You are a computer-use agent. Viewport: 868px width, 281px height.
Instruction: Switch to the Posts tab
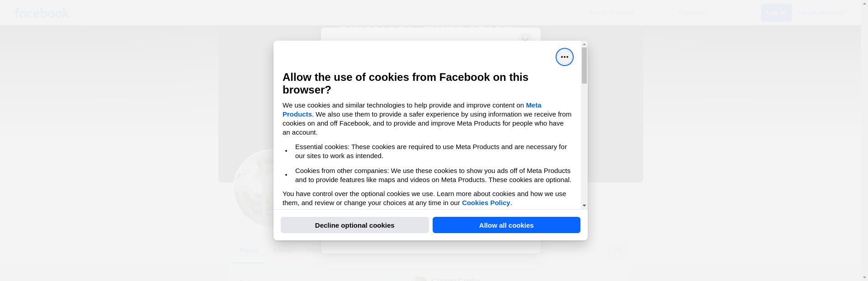(x=249, y=250)
